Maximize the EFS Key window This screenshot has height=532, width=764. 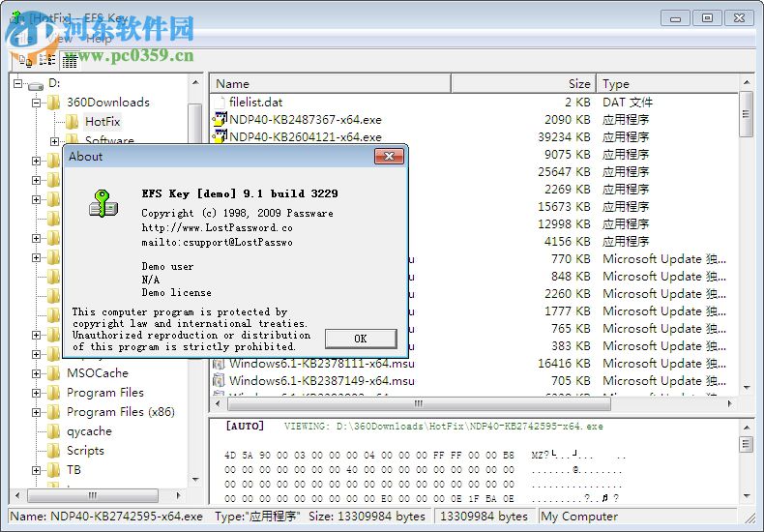(707, 18)
